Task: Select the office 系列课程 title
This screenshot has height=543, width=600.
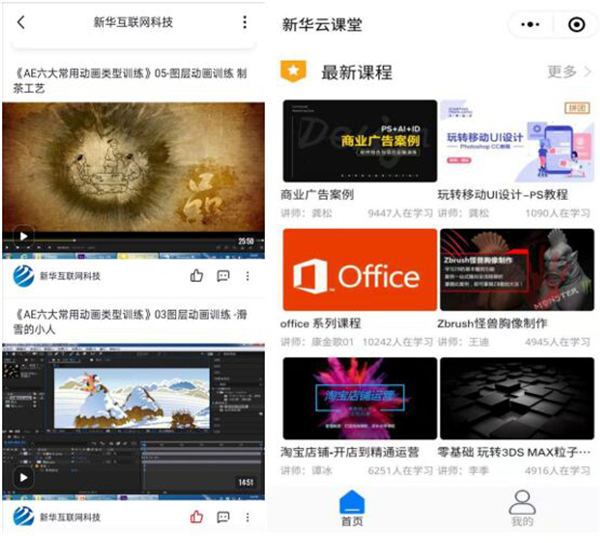Action: point(321,324)
